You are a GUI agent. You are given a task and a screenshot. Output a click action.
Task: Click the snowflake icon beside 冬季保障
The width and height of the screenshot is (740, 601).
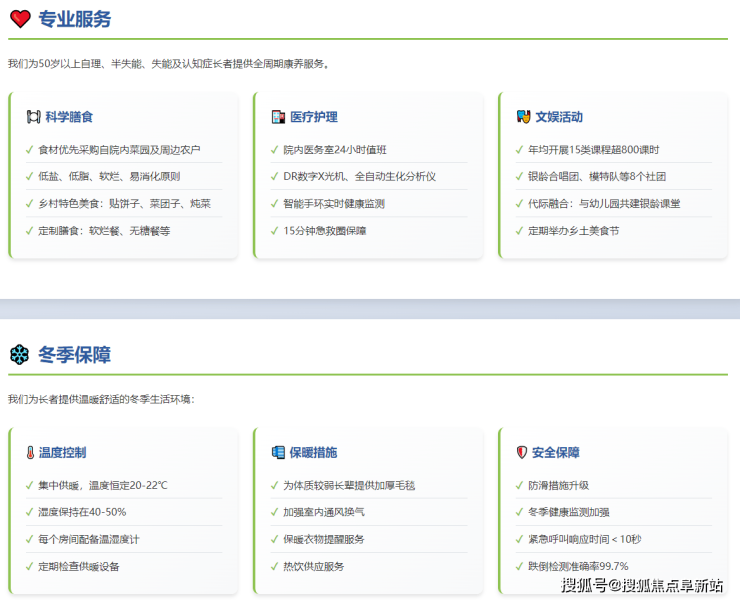pyautogui.click(x=20, y=355)
